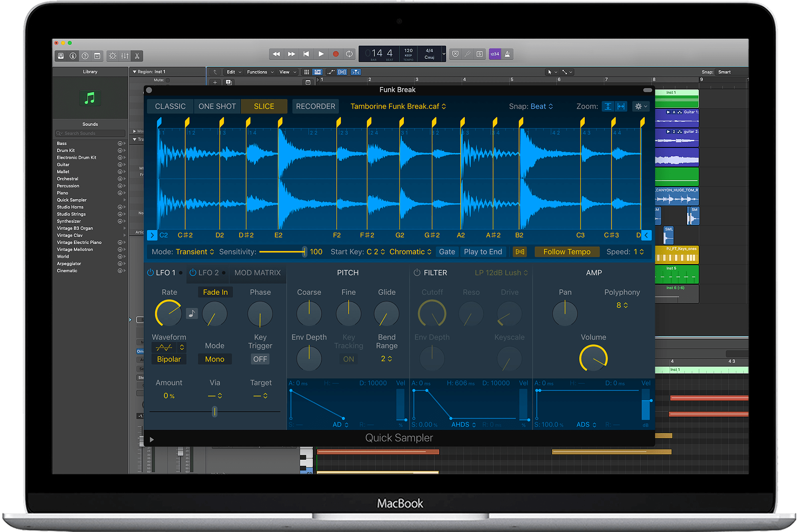This screenshot has height=532, width=799.
Task: Click the list view icon in Tracks toolbar
Action: (318, 72)
